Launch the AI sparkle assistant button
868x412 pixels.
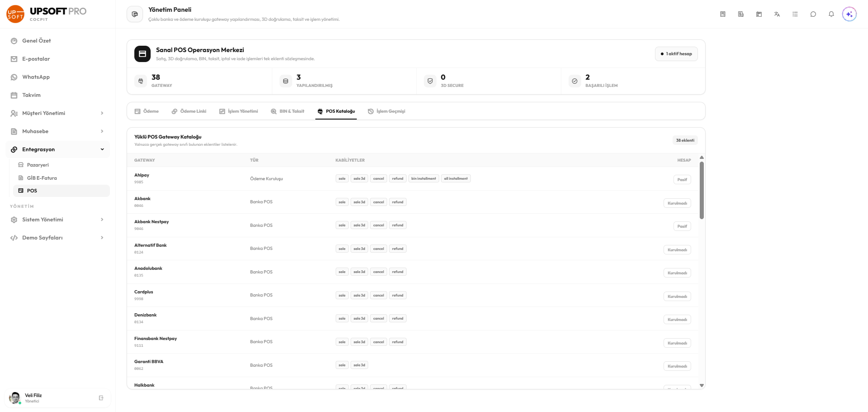coord(849,14)
